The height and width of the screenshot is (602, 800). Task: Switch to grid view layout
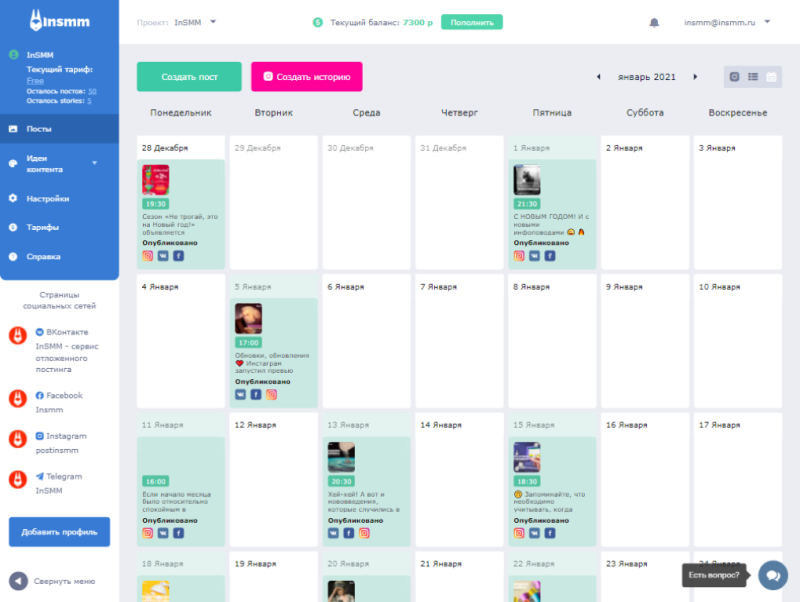[x=735, y=77]
